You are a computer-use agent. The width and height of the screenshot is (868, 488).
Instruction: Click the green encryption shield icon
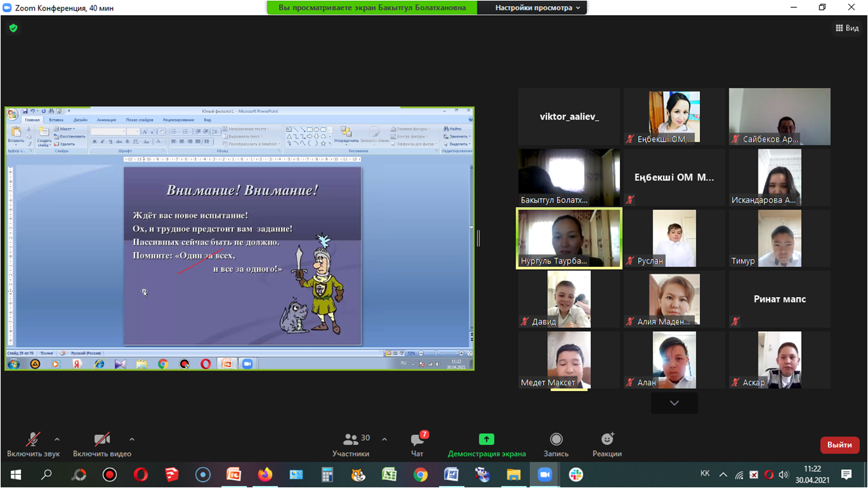point(13,28)
